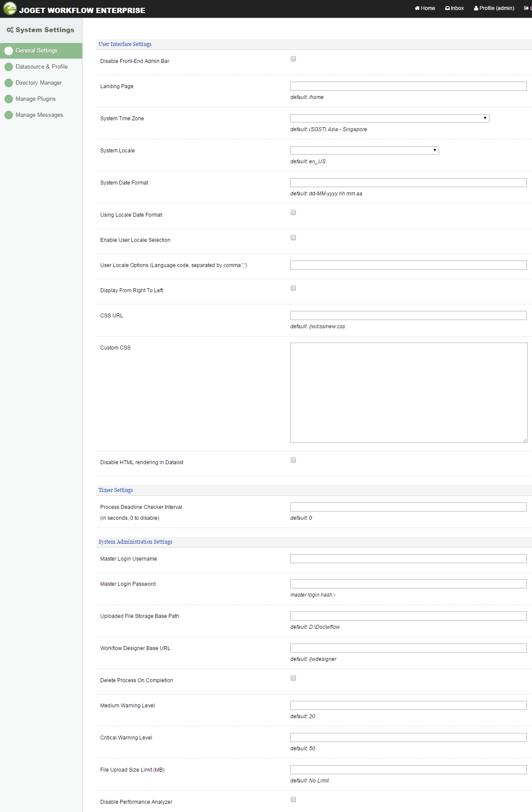532x812 pixels.
Task: Open the Inbox icon link
Action: pos(447,8)
